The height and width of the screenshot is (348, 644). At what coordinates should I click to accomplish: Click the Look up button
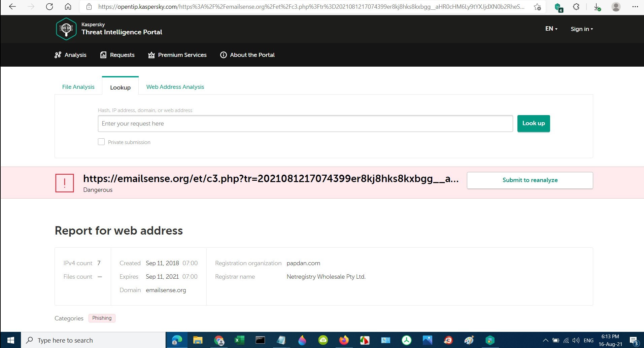coord(534,124)
